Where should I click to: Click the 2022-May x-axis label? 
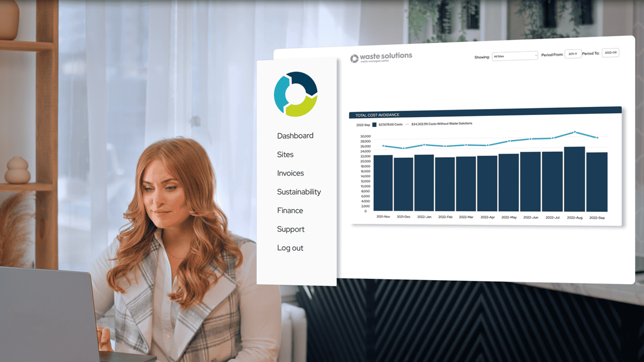pos(509,217)
